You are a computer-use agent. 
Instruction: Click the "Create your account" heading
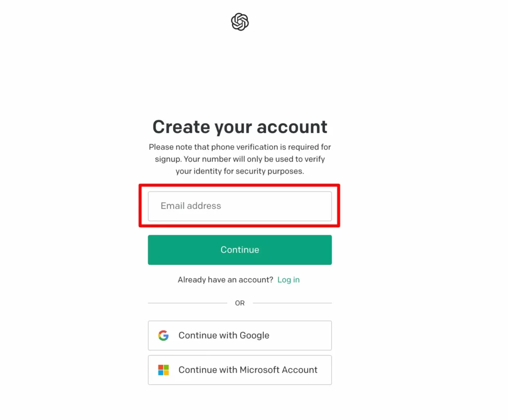240,127
